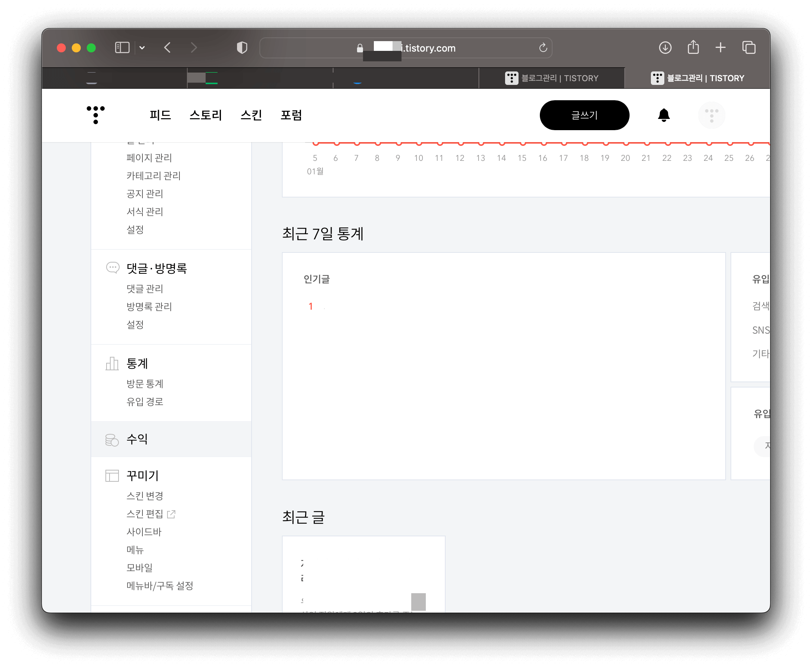Open the profile avatar menu
Viewport: 812px width, 668px height.
pos(711,115)
